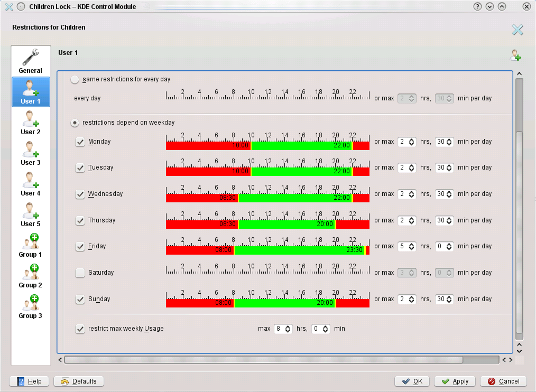
Task: Click Monday's green allowed time bar
Action: point(301,146)
